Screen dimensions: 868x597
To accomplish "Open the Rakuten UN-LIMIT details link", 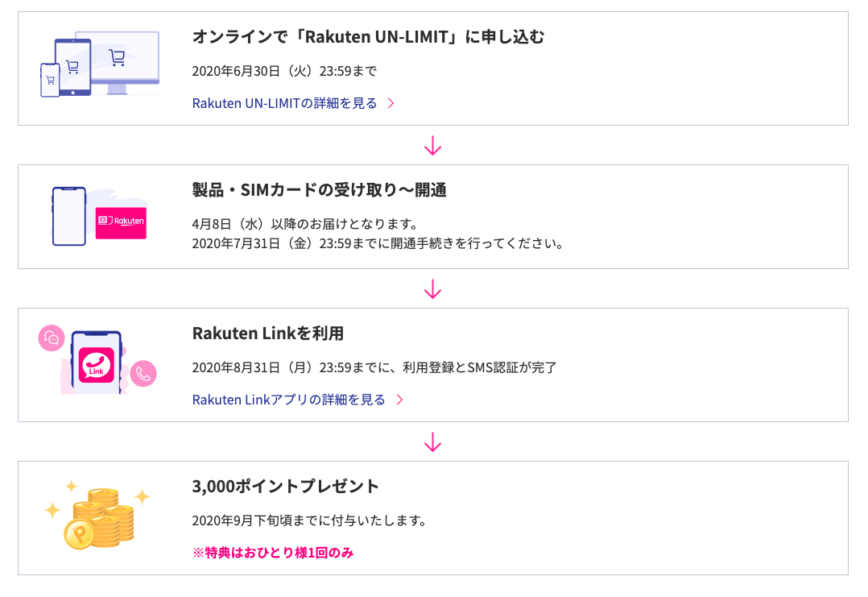I will click(284, 104).
